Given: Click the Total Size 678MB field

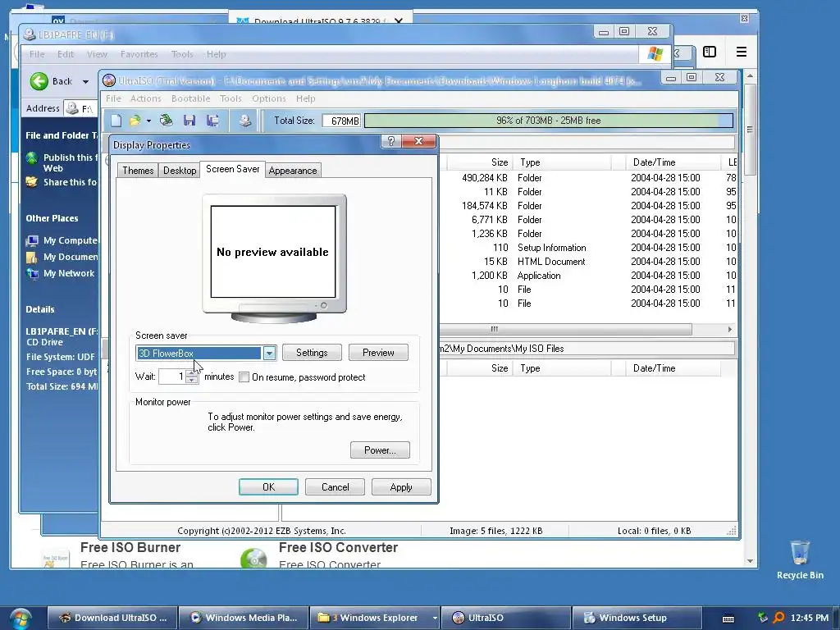Looking at the screenshot, I should [341, 121].
